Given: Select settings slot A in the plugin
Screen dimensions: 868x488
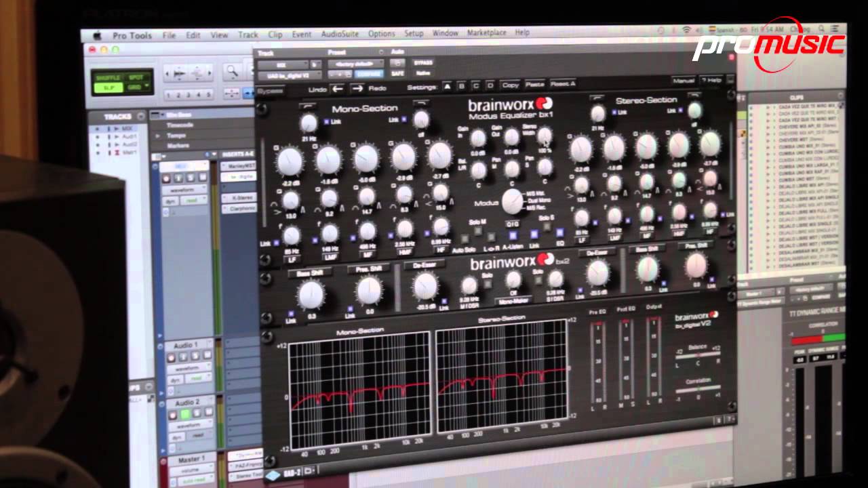Looking at the screenshot, I should click(447, 86).
